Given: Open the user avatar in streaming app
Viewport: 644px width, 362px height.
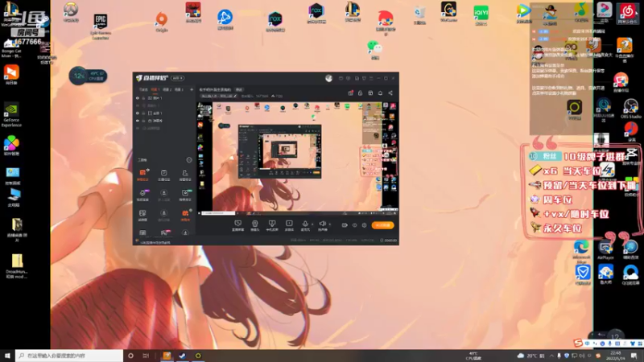Looking at the screenshot, I should point(328,78).
